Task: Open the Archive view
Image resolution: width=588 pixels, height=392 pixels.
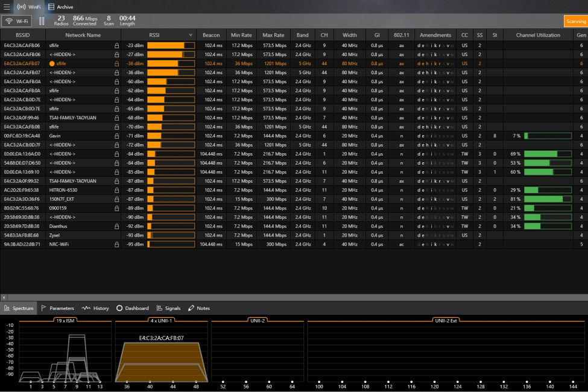Action: 60,7
